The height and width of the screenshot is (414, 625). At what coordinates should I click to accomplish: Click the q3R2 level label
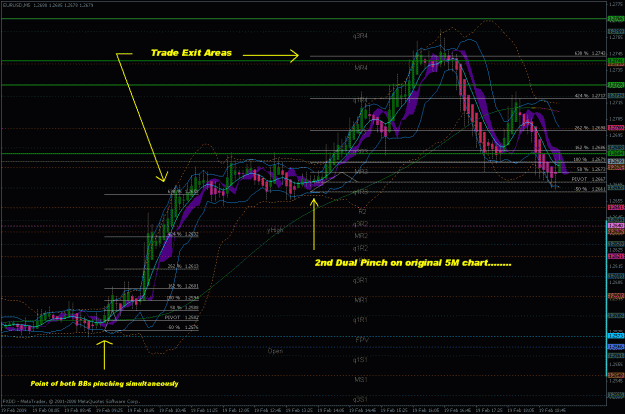[360, 224]
